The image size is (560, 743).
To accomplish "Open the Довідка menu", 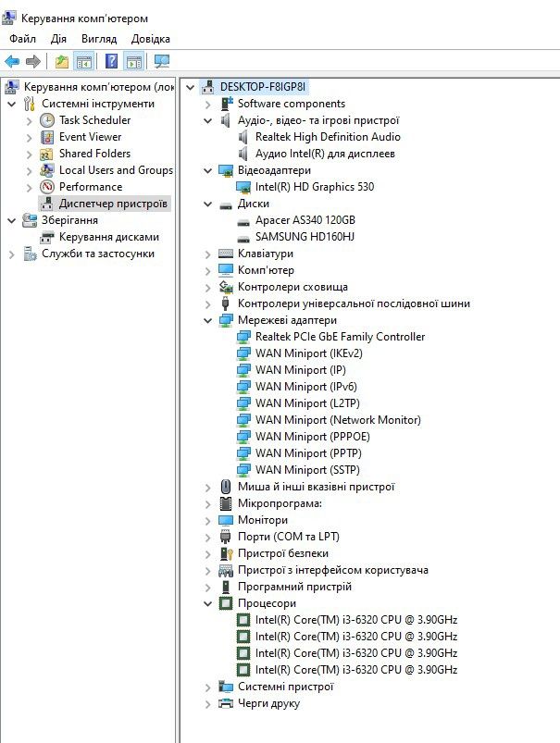I will 151,39.
